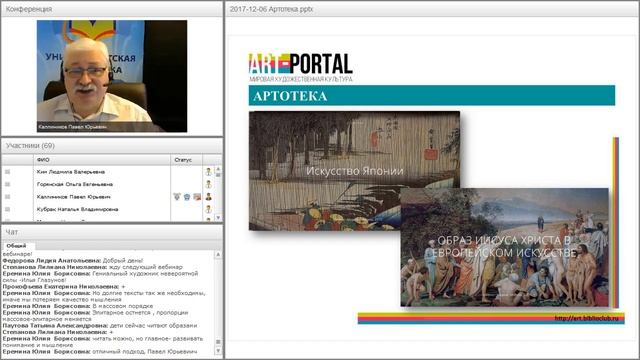Click microphone status icon for Каллиников Павел
Image resolution: width=640 pixels, height=360 pixels.
[x=177, y=197]
